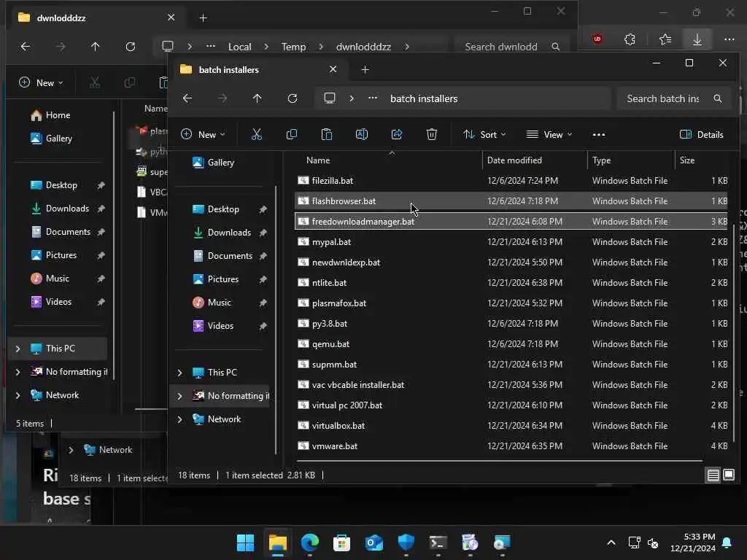The width and height of the screenshot is (747, 560).
Task: Expand Network in dwnlodddzz sidebar
Action: coord(18,395)
